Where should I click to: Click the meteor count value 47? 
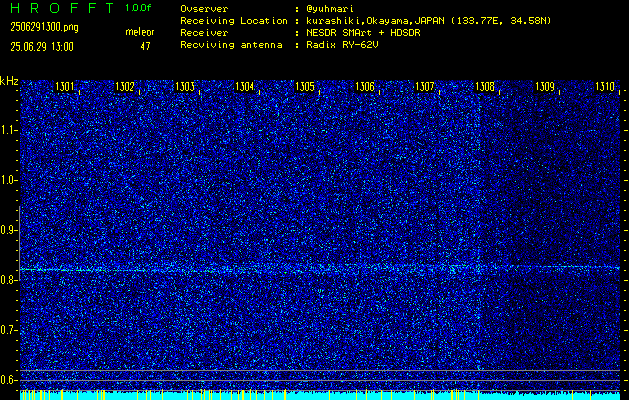point(145,46)
